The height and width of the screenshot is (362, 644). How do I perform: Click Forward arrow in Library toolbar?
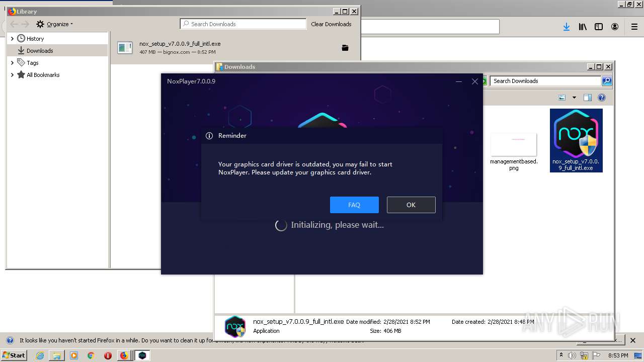click(x=25, y=24)
